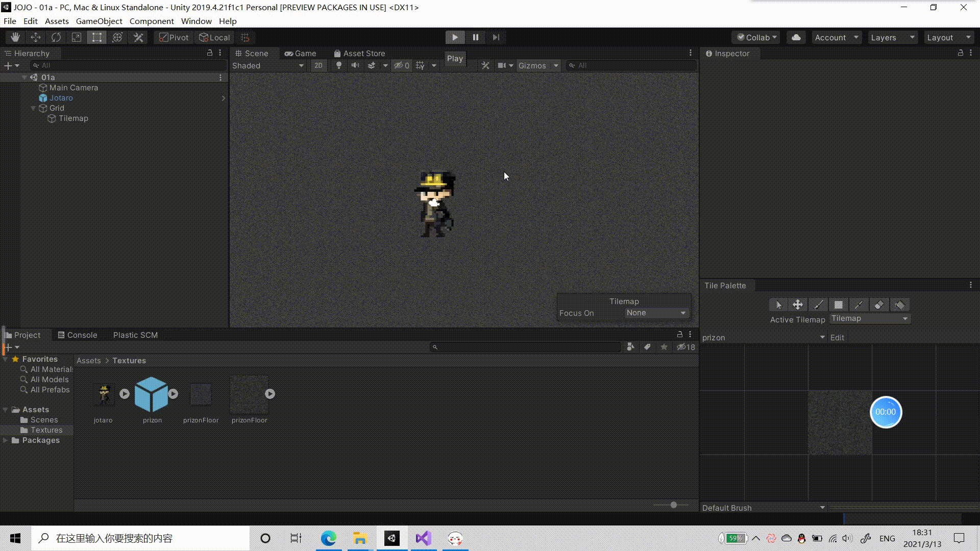Image resolution: width=980 pixels, height=551 pixels.
Task: Click the Edit button in Tile Palette
Action: (x=837, y=338)
